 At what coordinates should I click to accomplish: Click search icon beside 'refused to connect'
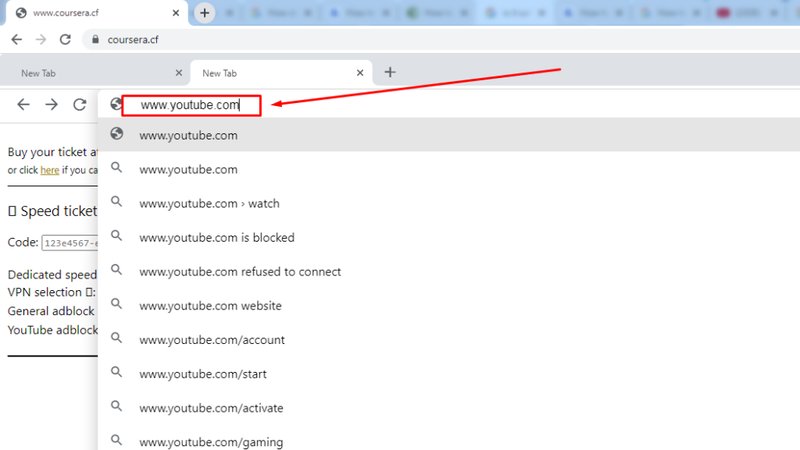tap(117, 269)
